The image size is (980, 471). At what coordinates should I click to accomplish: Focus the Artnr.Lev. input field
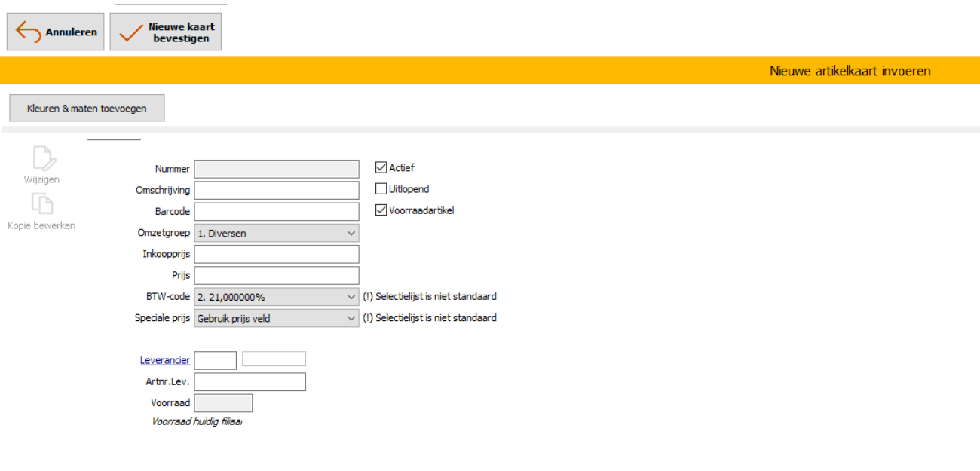pos(250,382)
